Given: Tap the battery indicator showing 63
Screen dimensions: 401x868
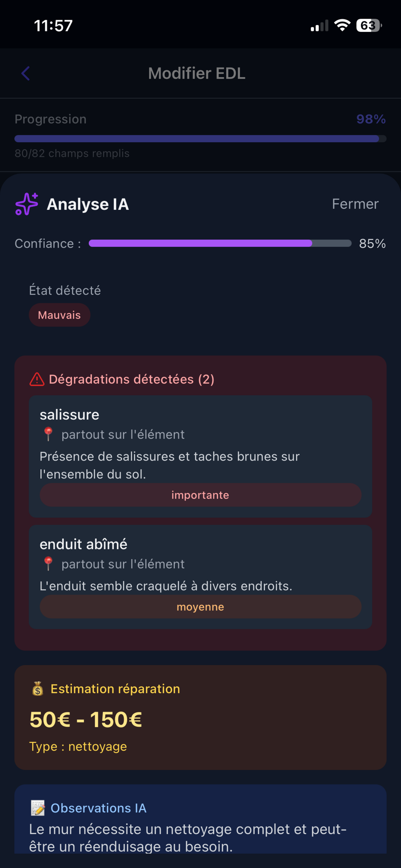Looking at the screenshot, I should [369, 25].
